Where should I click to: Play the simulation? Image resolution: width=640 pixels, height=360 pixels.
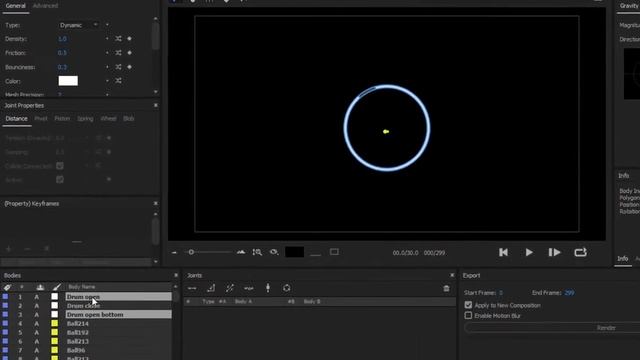pyautogui.click(x=529, y=253)
